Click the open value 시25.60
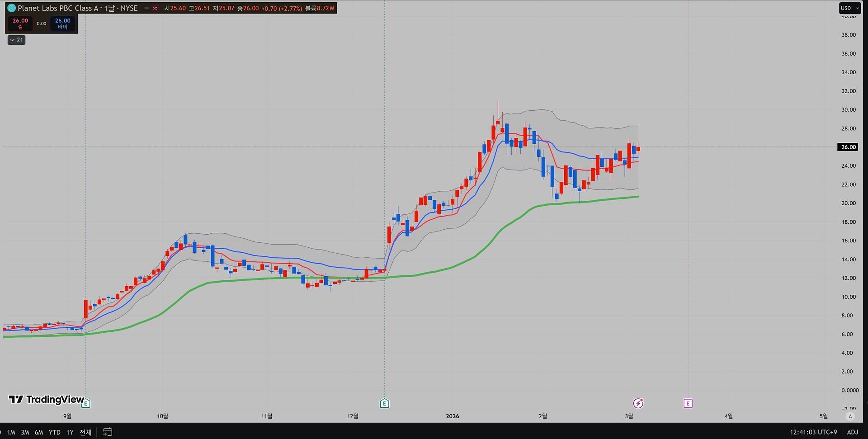The width and height of the screenshot is (868, 439). coord(175,8)
